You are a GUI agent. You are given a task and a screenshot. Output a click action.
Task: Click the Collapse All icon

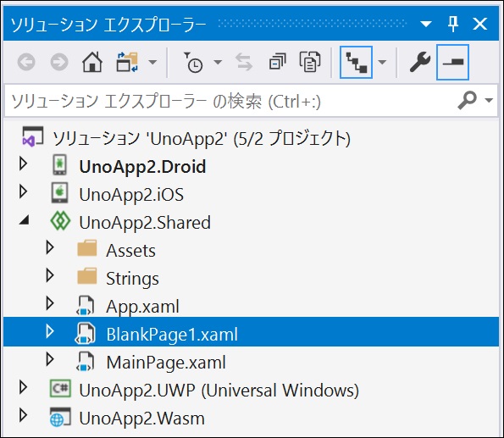point(277,62)
